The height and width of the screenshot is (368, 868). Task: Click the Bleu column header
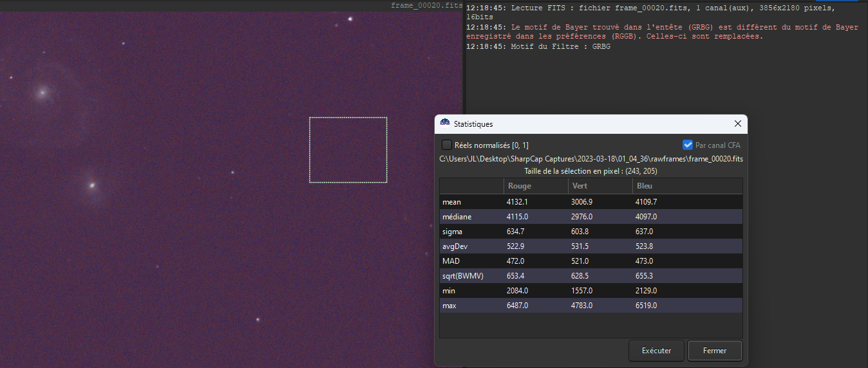tap(644, 186)
